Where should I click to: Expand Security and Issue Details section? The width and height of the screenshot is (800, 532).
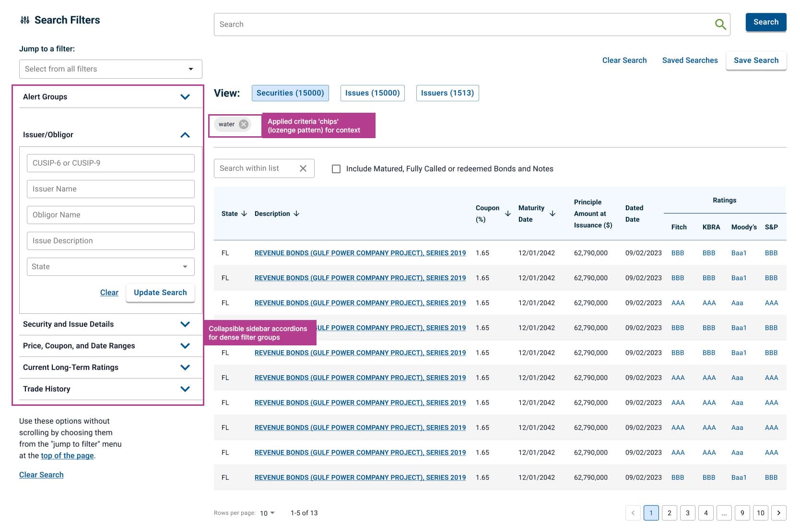(185, 324)
